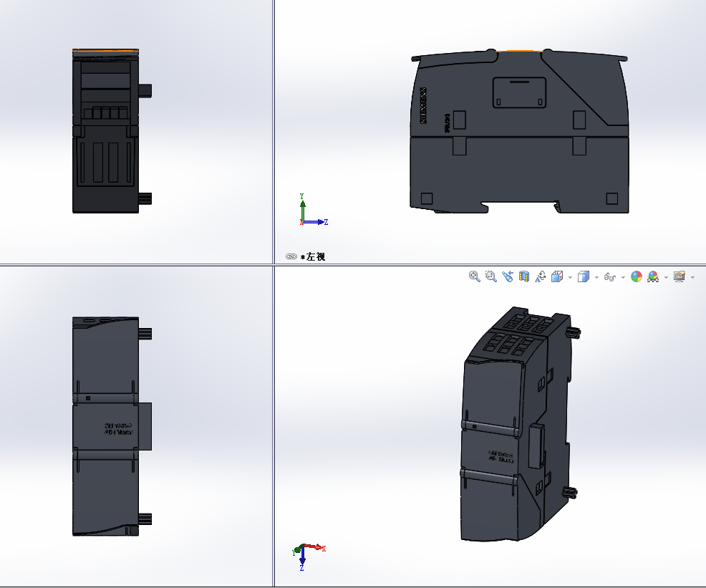Return to the Previous View
The width and height of the screenshot is (706, 588).
(508, 276)
